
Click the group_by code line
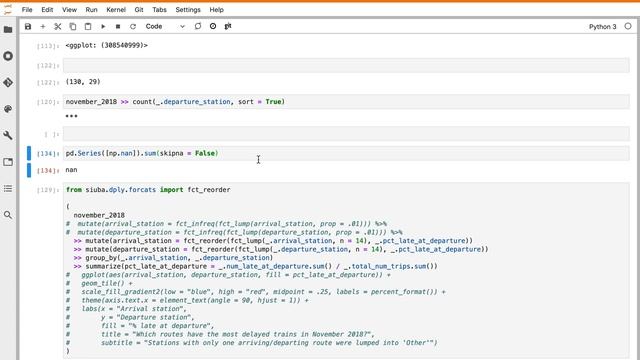(x=173, y=258)
